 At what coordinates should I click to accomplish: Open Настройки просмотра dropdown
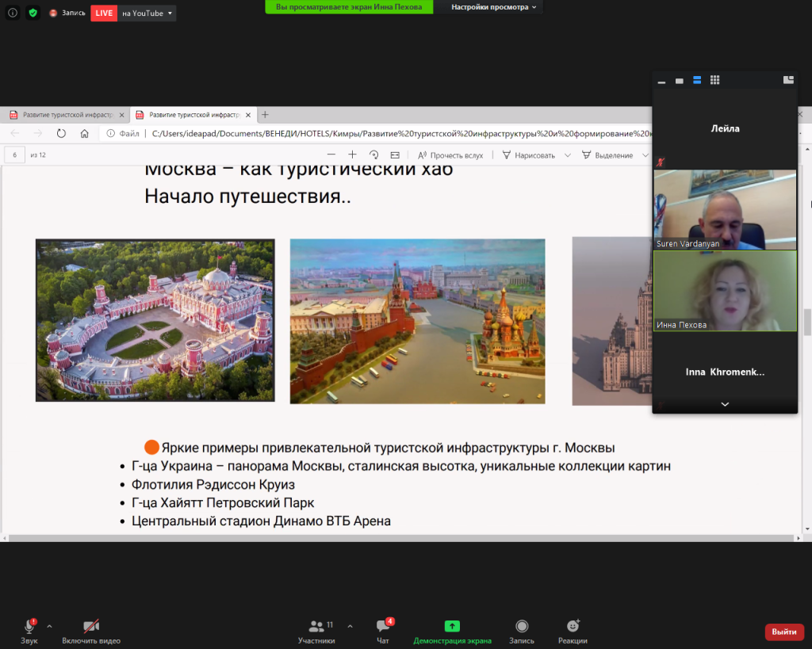493,7
